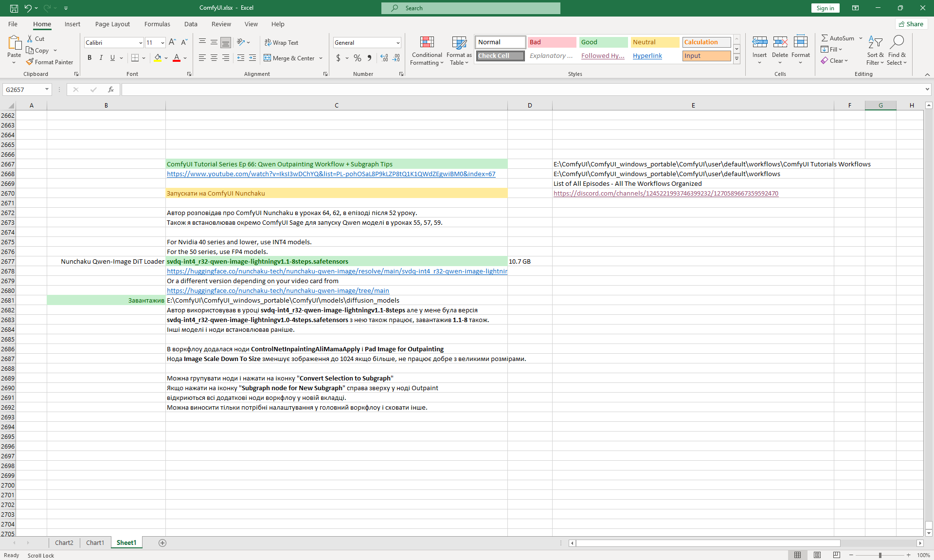This screenshot has height=560, width=934.
Task: Click the Format Painter icon
Action: tap(30, 62)
